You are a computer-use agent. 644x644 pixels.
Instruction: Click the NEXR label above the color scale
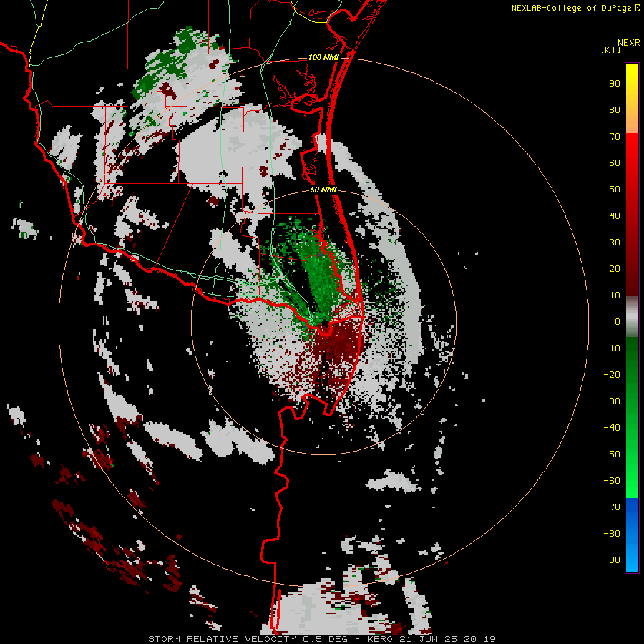628,43
